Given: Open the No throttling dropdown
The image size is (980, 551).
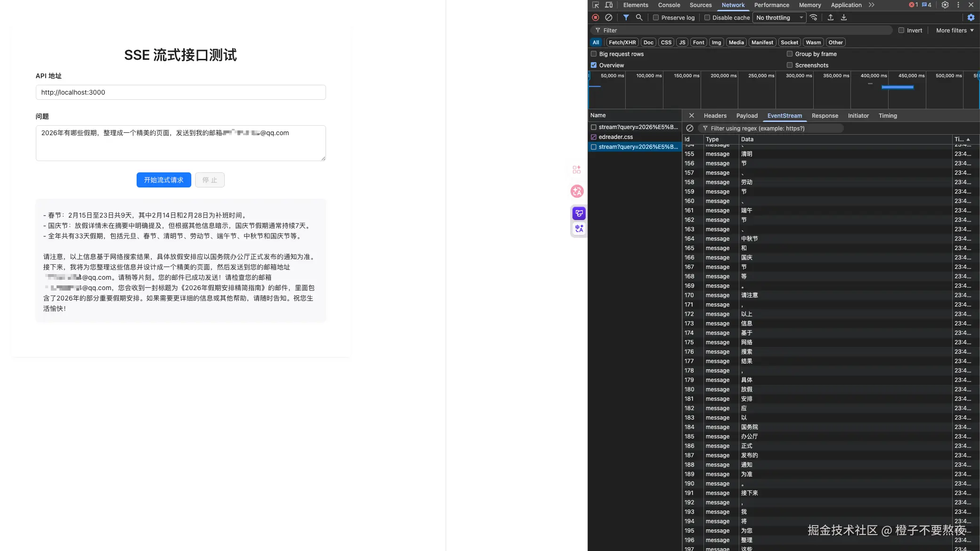Looking at the screenshot, I should 779,17.
